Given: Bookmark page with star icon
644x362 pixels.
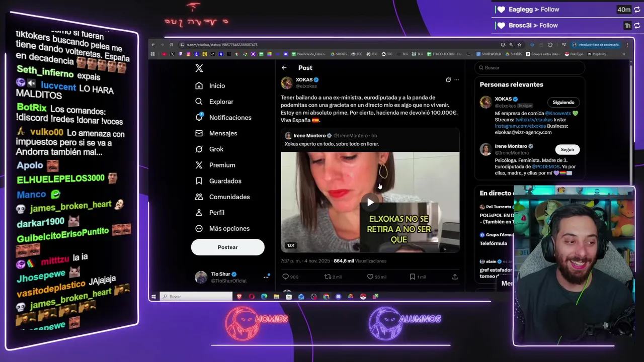Looking at the screenshot, I should (520, 45).
